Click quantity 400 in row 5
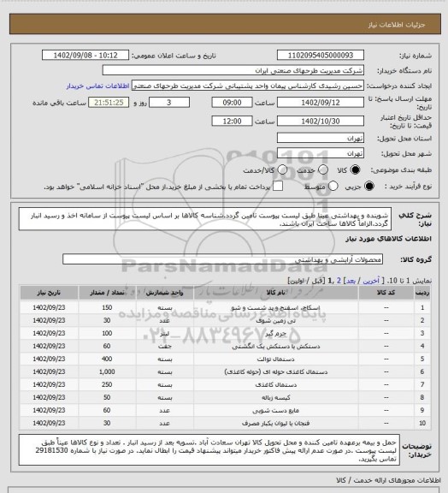448x493 pixels. point(107,359)
